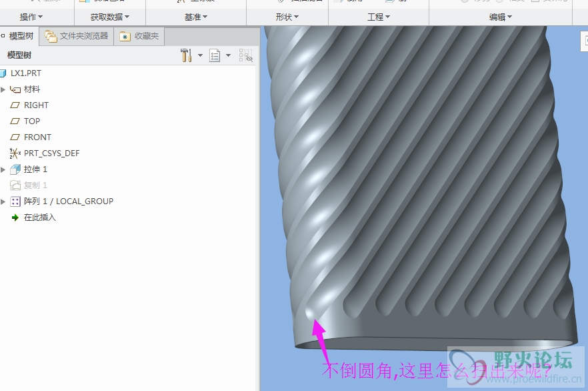Click the TOP plane icon

(15, 121)
